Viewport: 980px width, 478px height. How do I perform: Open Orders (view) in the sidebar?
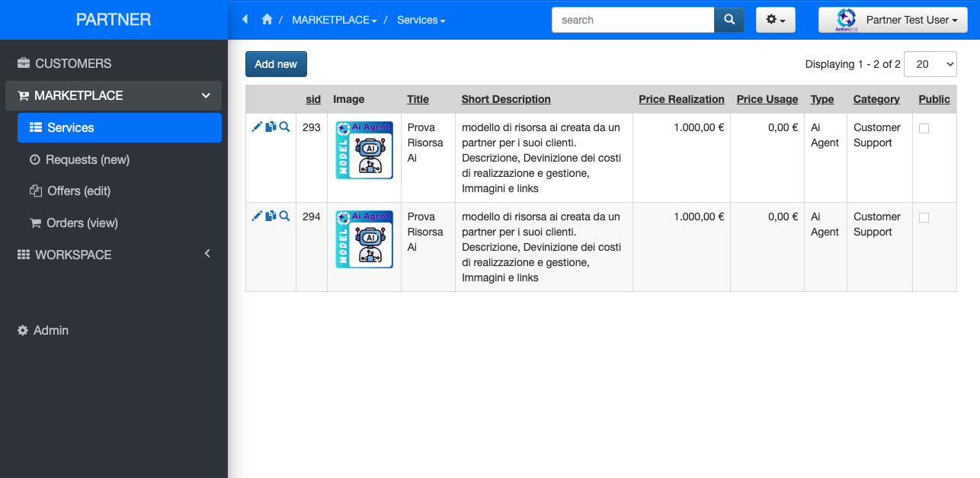120,223
